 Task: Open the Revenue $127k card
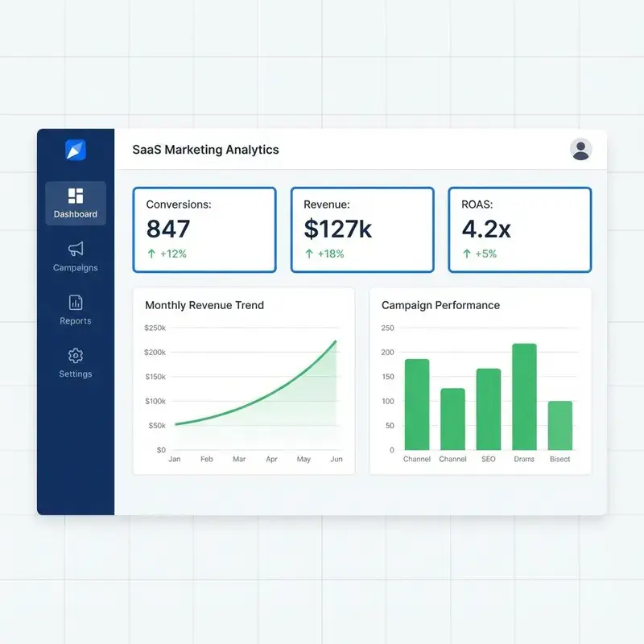pos(362,228)
